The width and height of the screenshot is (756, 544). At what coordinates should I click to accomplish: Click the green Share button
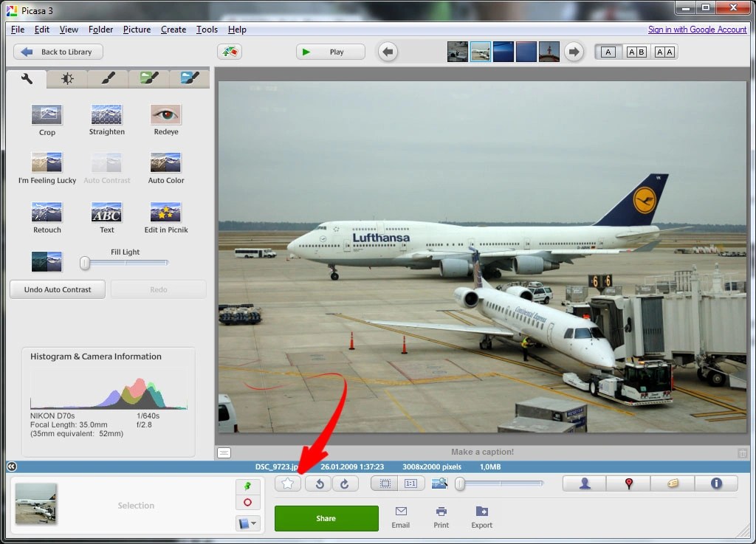point(326,518)
